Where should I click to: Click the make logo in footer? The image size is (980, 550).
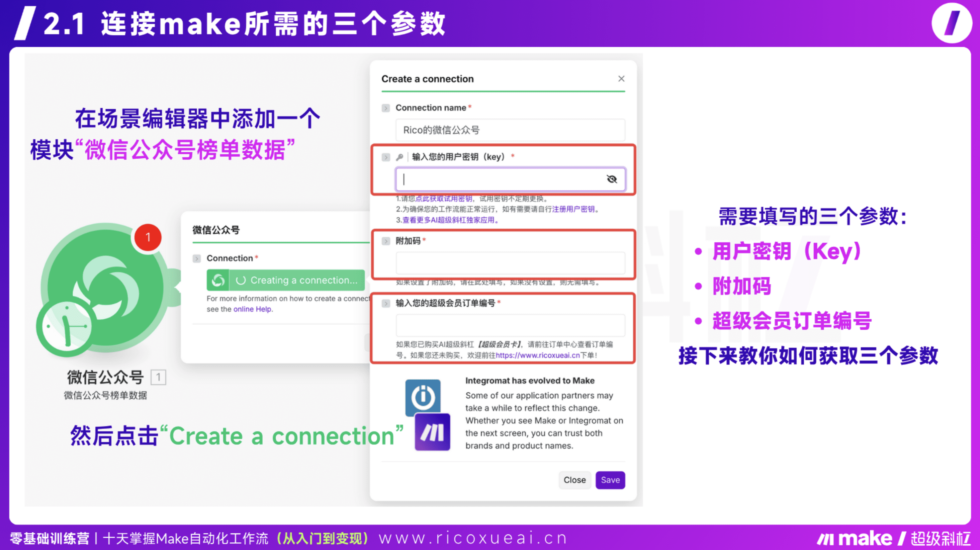coord(854,539)
